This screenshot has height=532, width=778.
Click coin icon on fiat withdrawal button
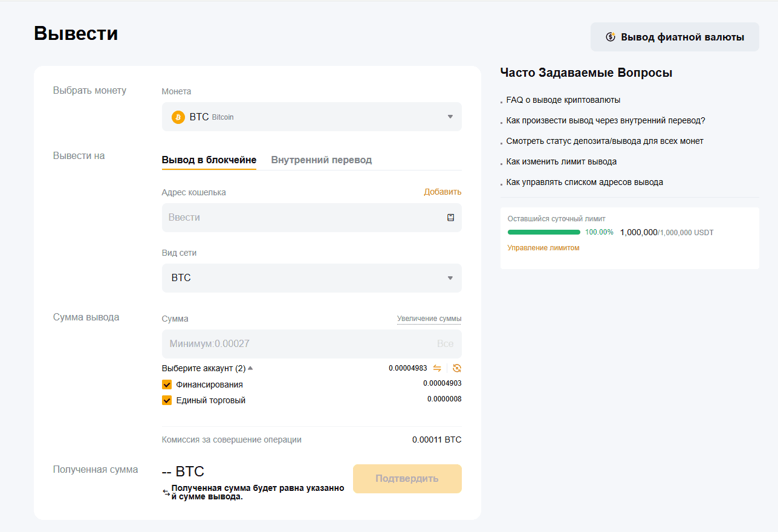pos(611,37)
